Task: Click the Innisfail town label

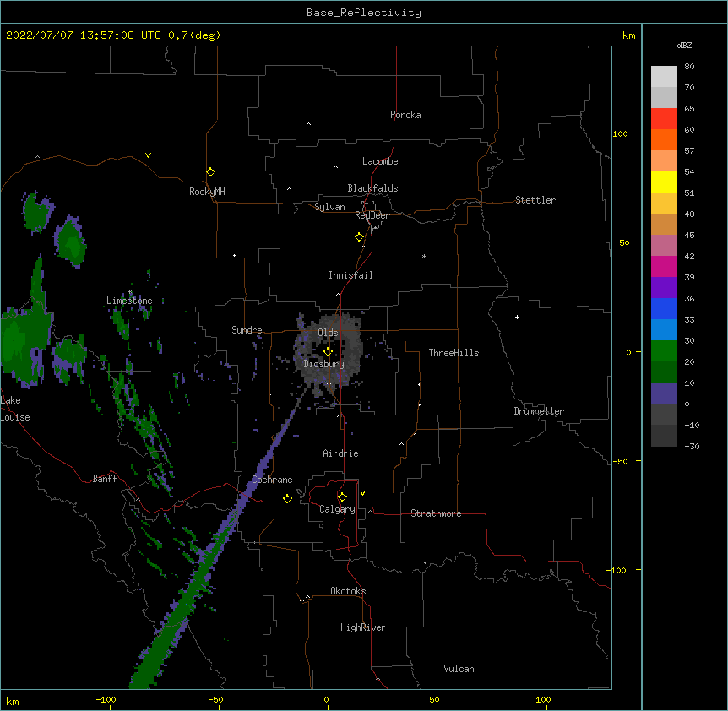Action: 350,275
